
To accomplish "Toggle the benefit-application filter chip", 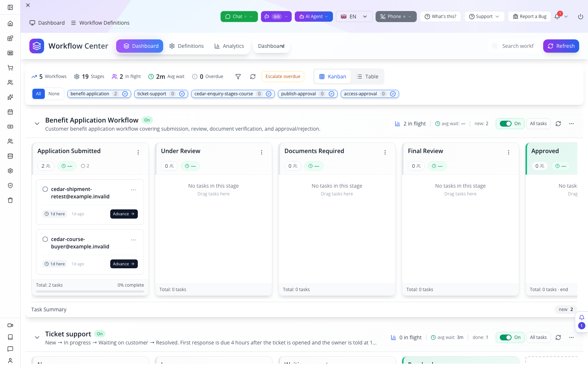I will (x=99, y=94).
